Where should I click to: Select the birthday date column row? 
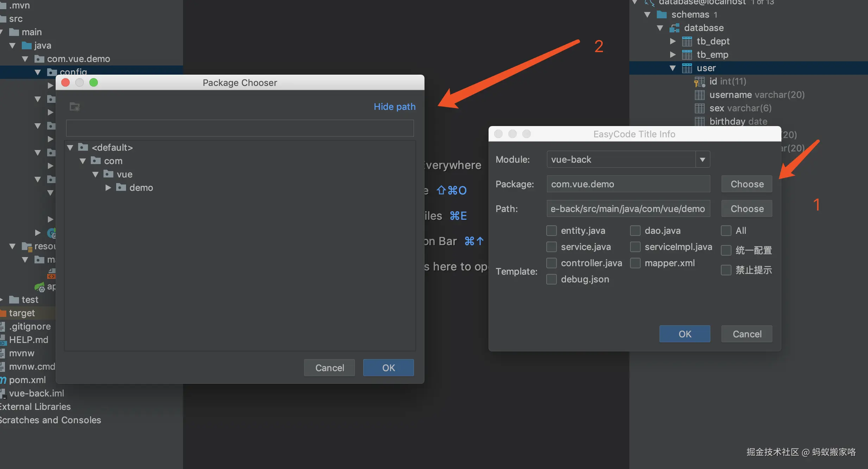tap(748, 121)
